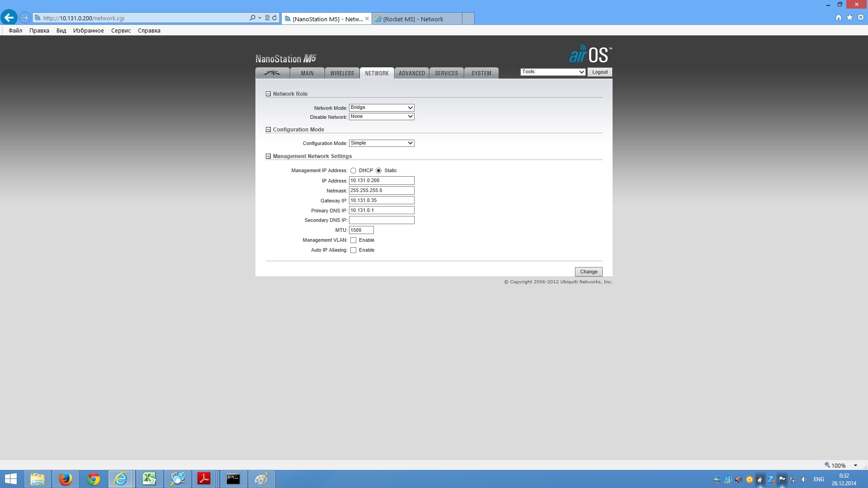
Task: Refresh the page with the reload icon
Action: (x=274, y=18)
